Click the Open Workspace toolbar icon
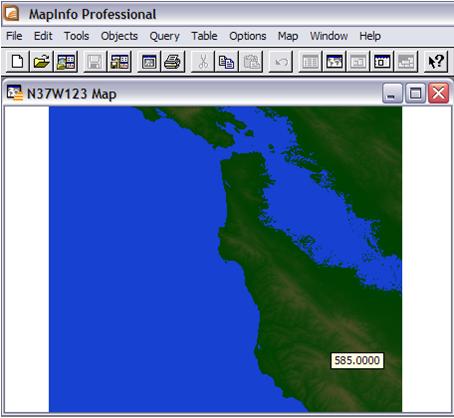 click(66, 62)
